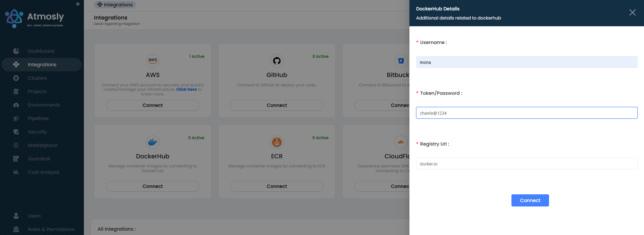Click the ECR logo icon
The image size is (644, 235).
point(277,142)
